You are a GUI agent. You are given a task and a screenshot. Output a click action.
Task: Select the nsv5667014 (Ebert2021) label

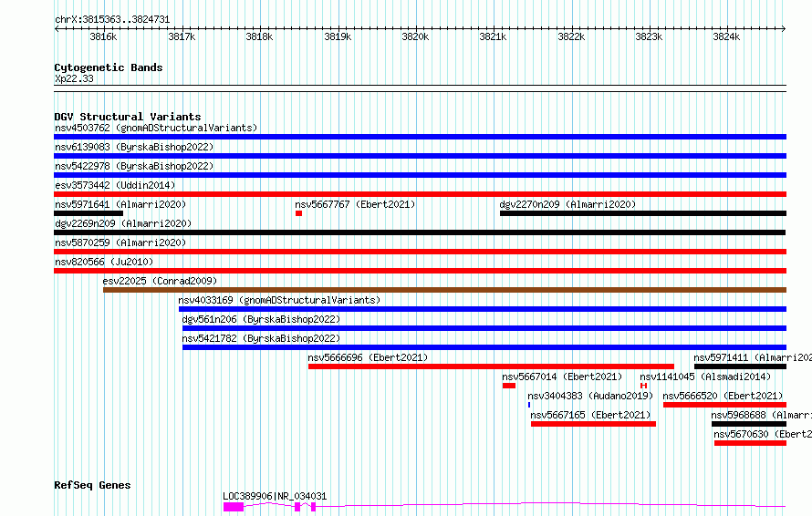click(562, 377)
